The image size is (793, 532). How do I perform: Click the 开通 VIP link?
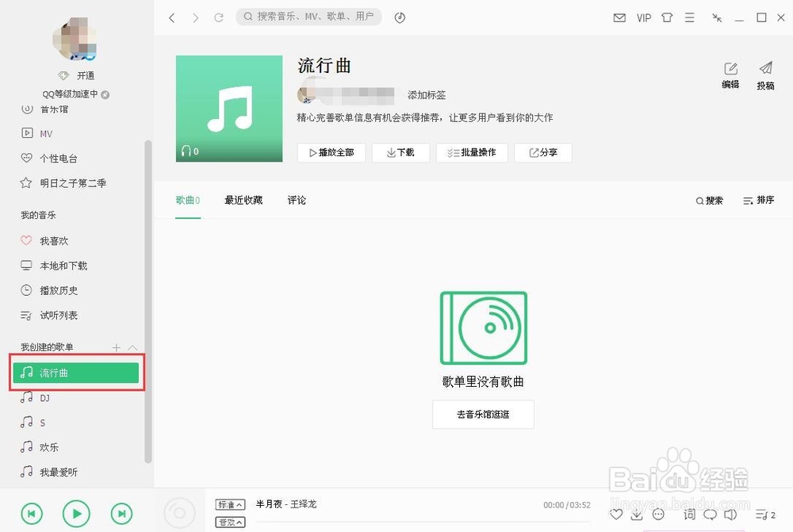coord(86,75)
